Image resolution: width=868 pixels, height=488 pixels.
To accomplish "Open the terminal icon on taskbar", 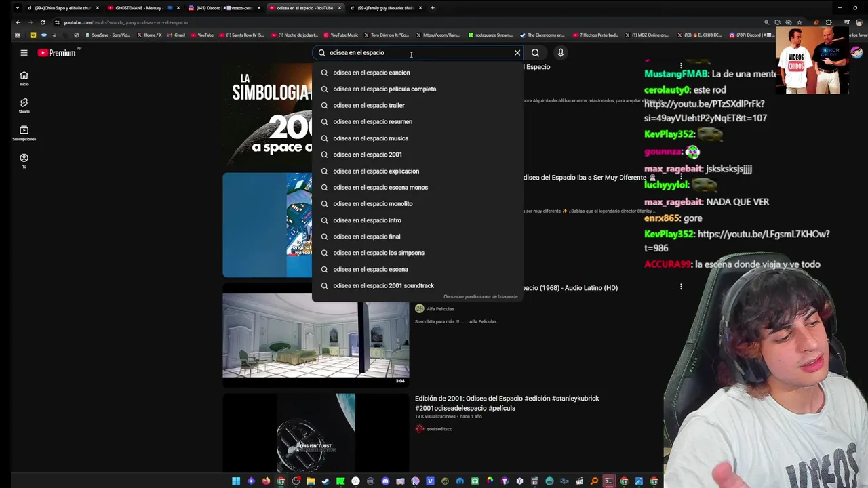I will click(609, 481).
